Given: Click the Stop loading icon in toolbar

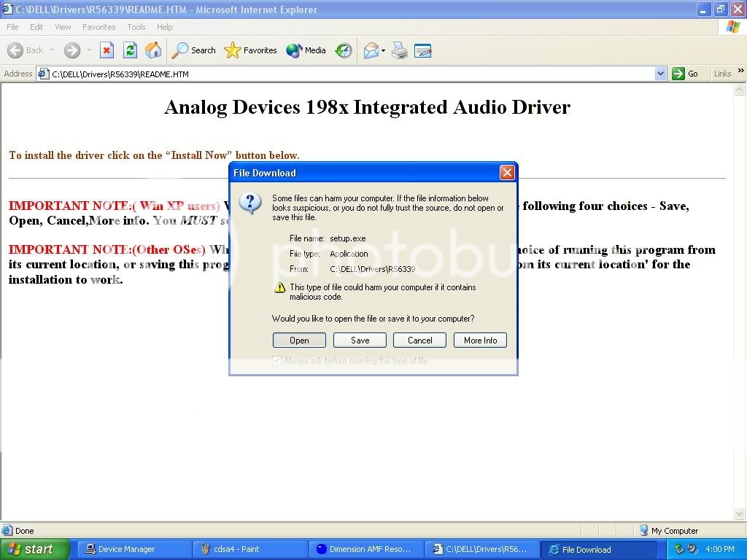Looking at the screenshot, I should 107,50.
